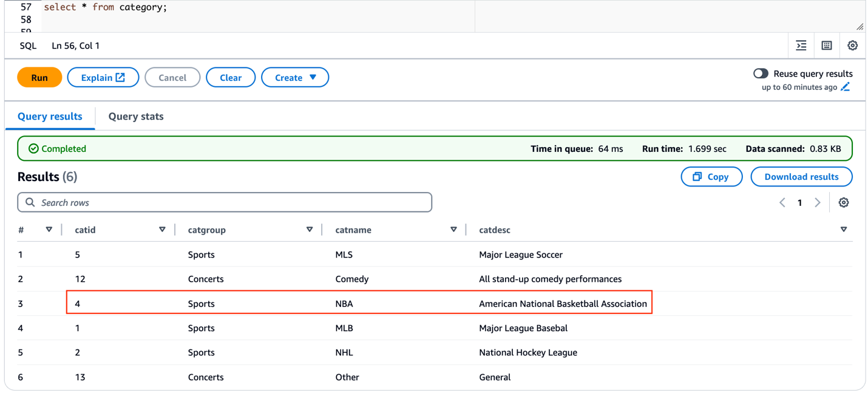Select the Query results tab
This screenshot has height=393, width=868.
(x=50, y=117)
